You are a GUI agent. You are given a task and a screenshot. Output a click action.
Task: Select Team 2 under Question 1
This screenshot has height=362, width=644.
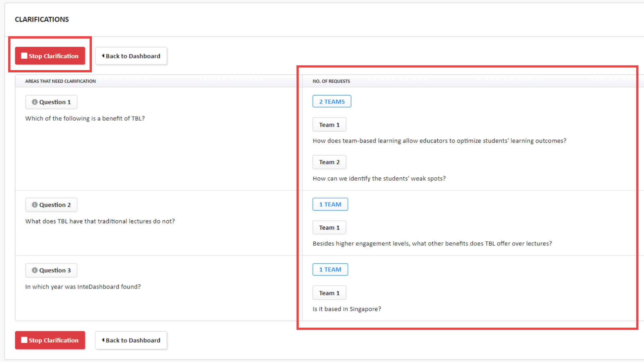(x=329, y=162)
